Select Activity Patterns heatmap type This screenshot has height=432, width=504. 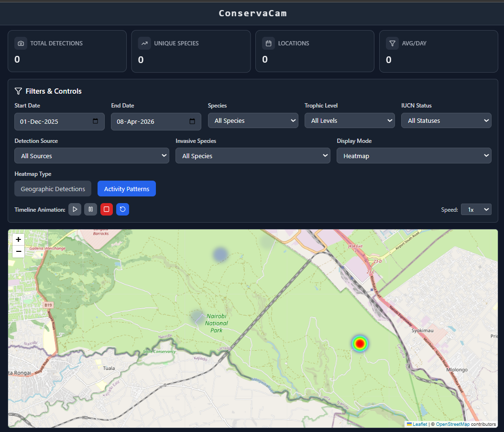tap(127, 189)
